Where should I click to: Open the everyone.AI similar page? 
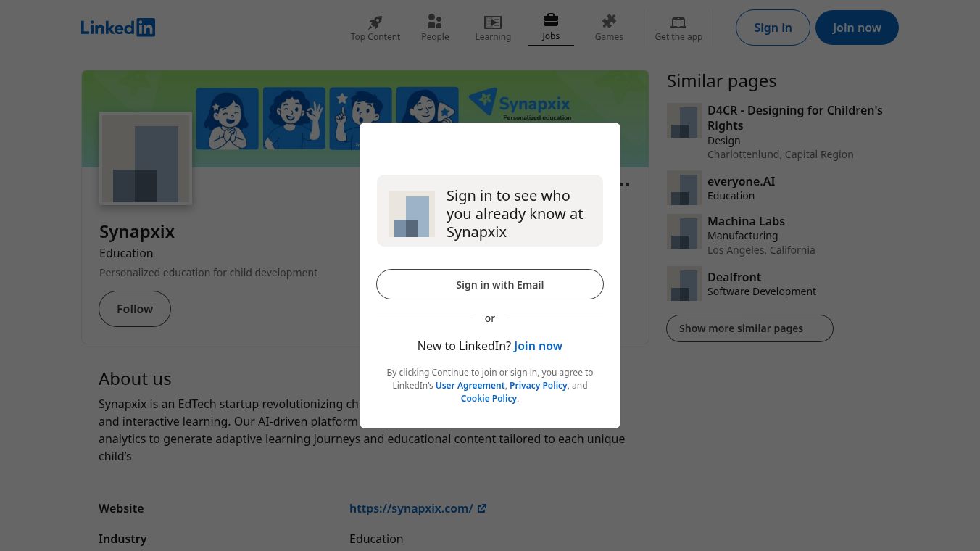(741, 181)
